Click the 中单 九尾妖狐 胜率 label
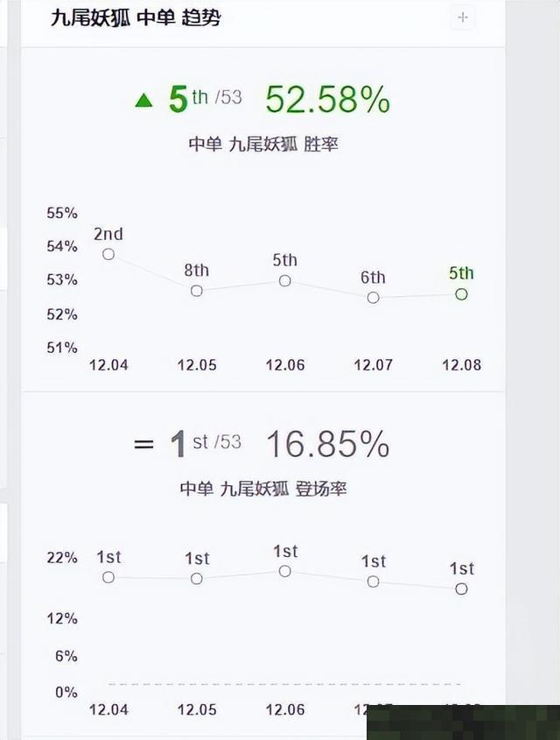This screenshot has width=560, height=740. [x=263, y=144]
